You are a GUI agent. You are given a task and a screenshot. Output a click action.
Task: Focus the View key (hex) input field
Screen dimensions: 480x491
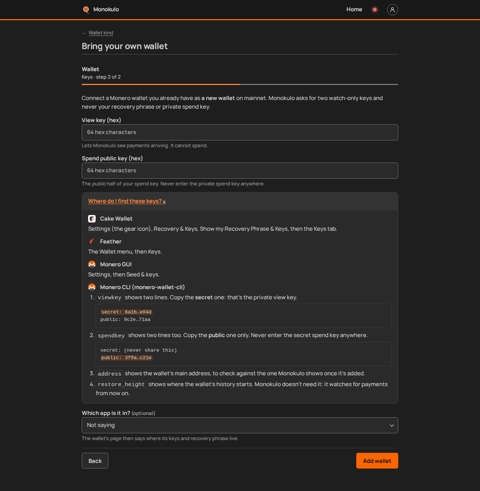click(240, 132)
